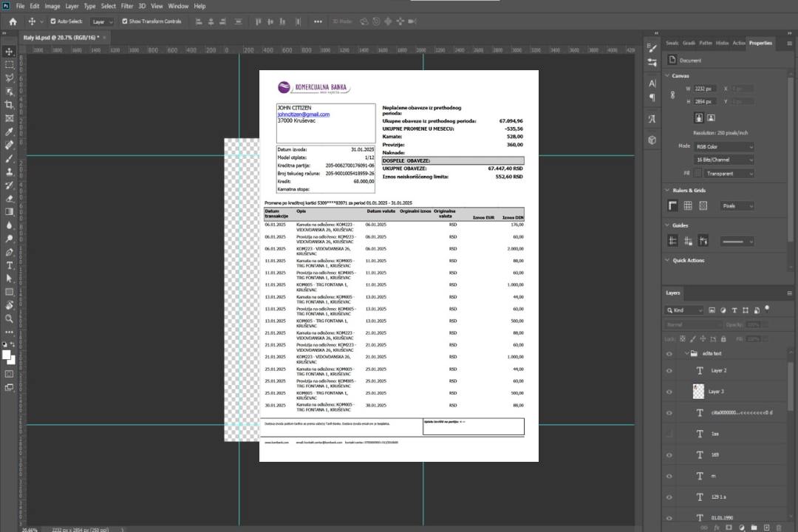Toggle Show Transform Controls checkbox
Image resolution: width=798 pixels, height=532 pixels.
point(125,21)
